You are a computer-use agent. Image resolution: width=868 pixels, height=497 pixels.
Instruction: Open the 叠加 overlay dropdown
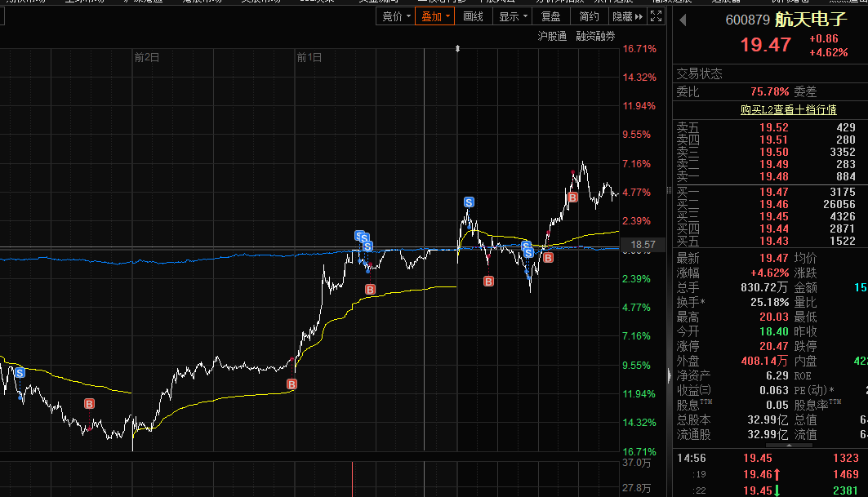pos(435,16)
